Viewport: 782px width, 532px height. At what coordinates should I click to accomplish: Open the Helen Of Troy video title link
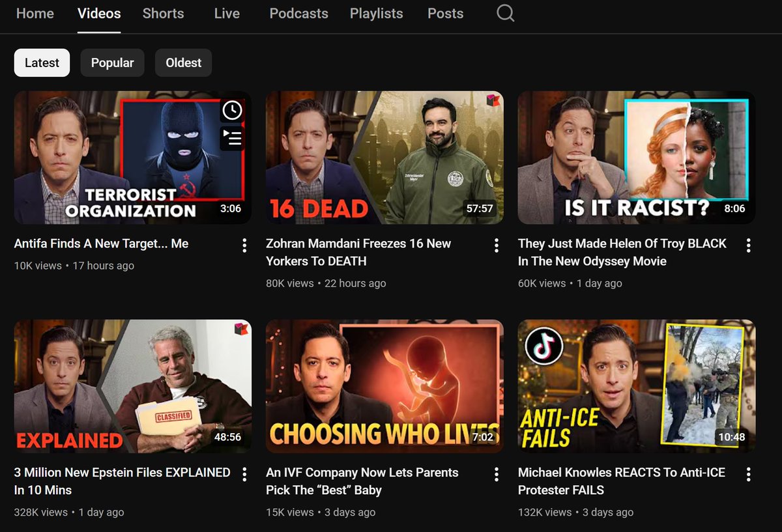[x=622, y=252]
